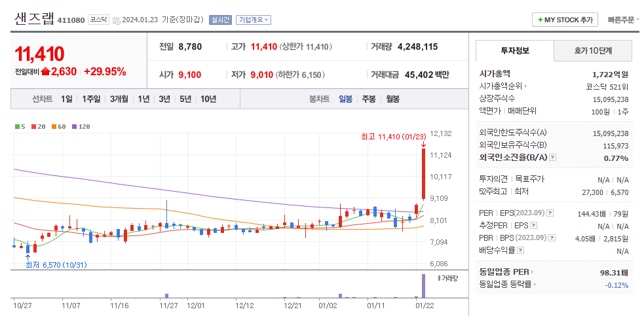Click the 전일 value 8,780
Screen dimensions: 644x316
190,47
